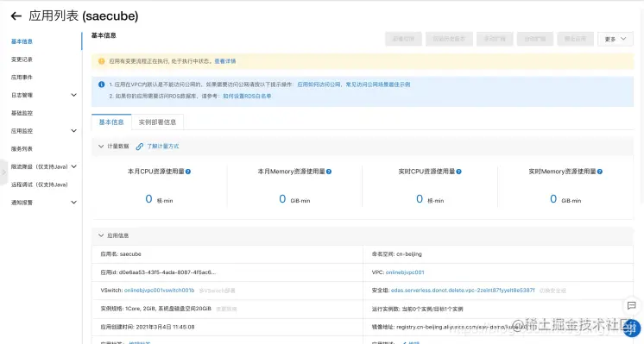Select 基本信息 in the sidebar
Image resolution: width=644 pixels, height=344 pixels.
(x=22, y=41)
